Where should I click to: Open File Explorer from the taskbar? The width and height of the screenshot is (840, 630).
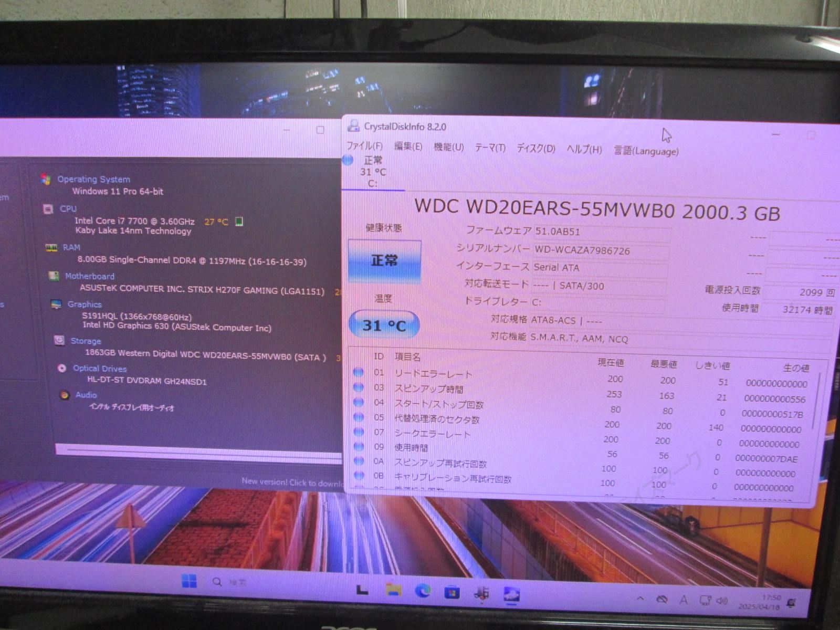[x=393, y=590]
